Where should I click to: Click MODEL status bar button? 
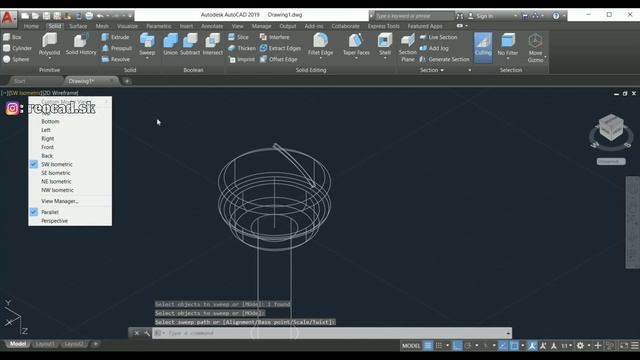[x=411, y=346]
